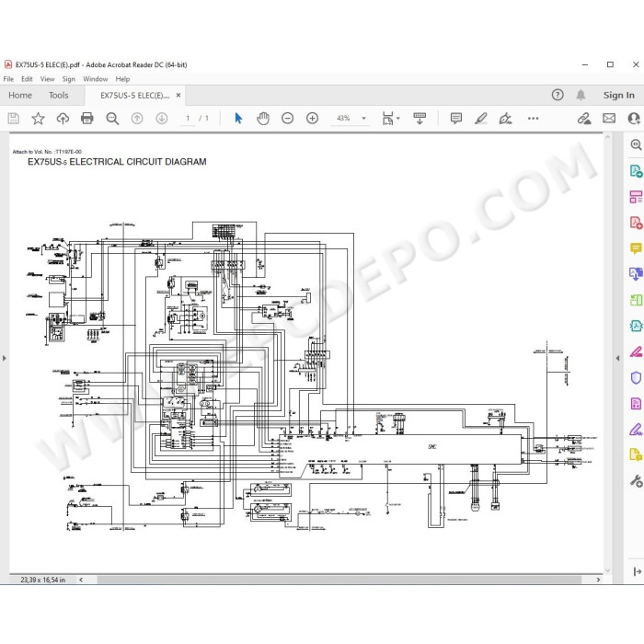Click the page number input field
This screenshot has height=644, width=644.
pos(188,119)
